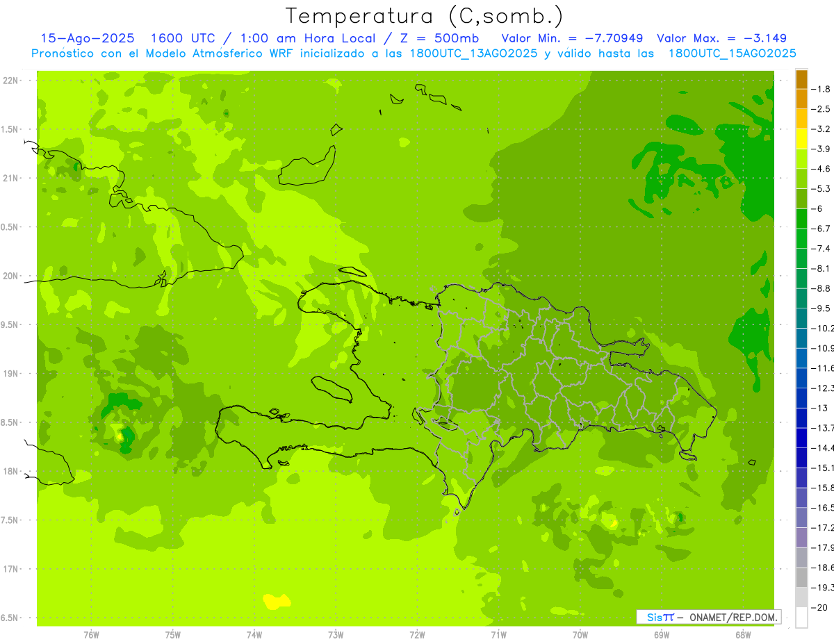Pick the green swatch between -4.6 and -5.3
The height and width of the screenshot is (644, 834).
[x=801, y=179]
